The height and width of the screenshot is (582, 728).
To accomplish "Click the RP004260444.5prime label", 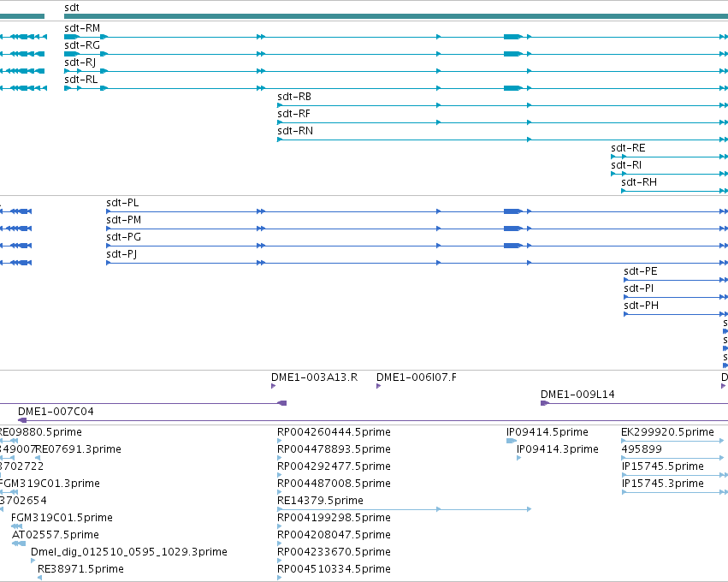I will pos(334,432).
